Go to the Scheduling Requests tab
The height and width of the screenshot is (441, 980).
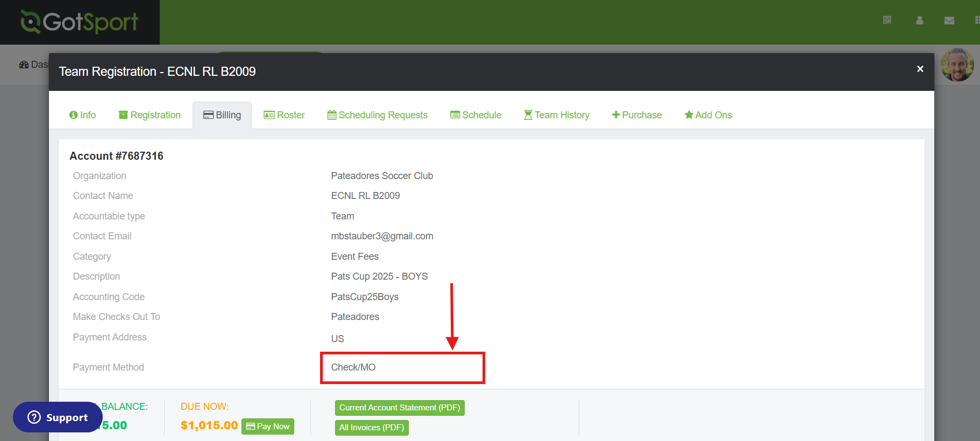[377, 115]
